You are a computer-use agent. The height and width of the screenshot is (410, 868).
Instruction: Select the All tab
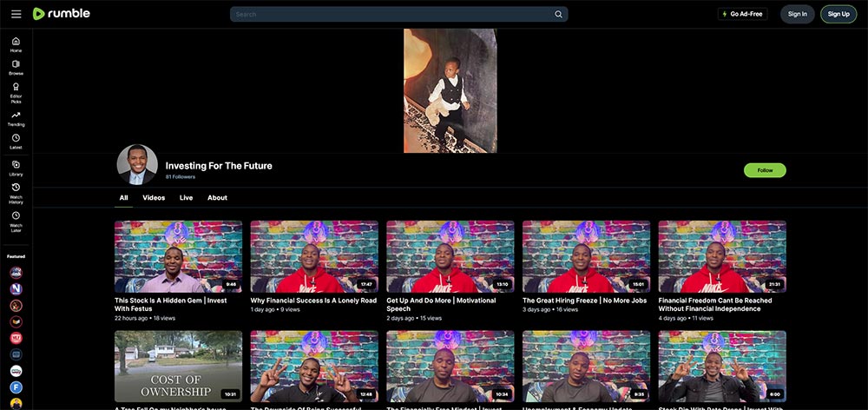click(123, 198)
